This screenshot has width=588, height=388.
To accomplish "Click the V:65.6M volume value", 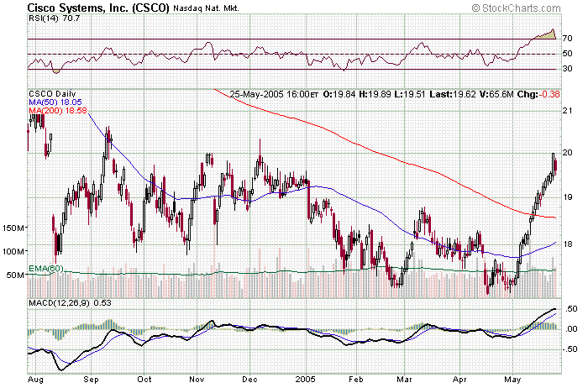I will pyautogui.click(x=497, y=94).
